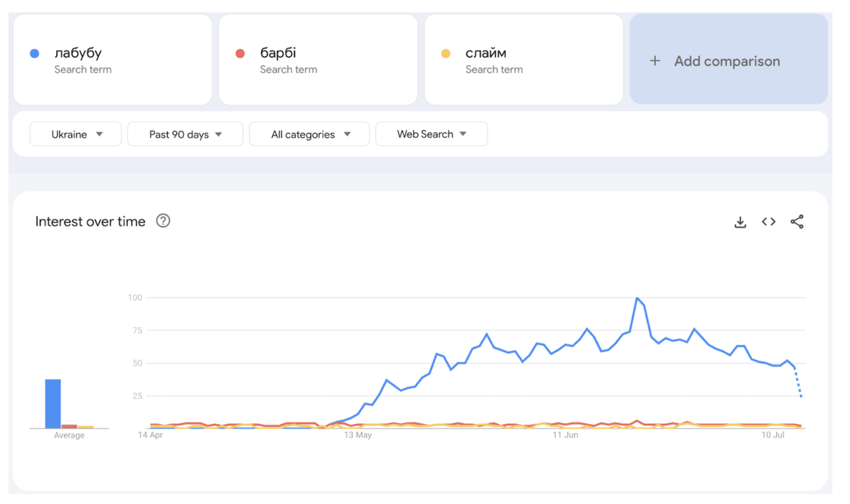Click the plus icon for Add comparison
This screenshot has height=504, width=850.
click(655, 61)
